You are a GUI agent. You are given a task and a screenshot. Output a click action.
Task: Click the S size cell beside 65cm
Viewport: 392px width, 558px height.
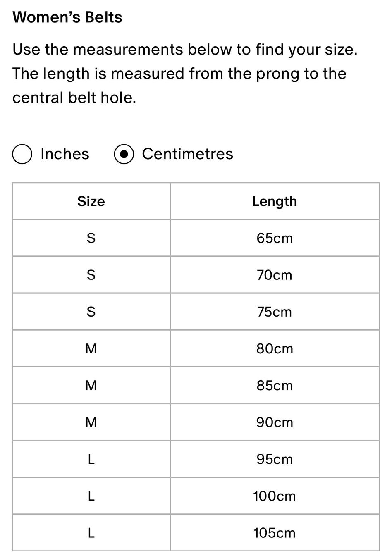[91, 238]
